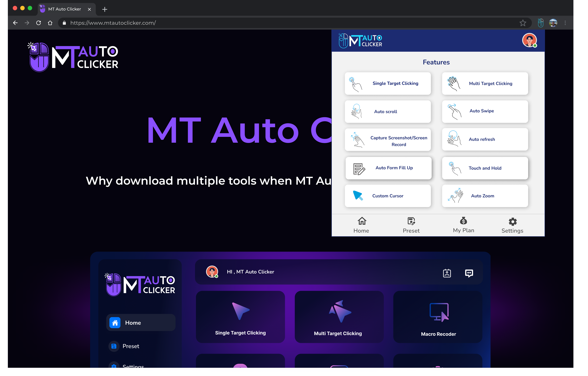Open the account icon in the dashboard header
The image size is (588, 376).
pyautogui.click(x=447, y=273)
